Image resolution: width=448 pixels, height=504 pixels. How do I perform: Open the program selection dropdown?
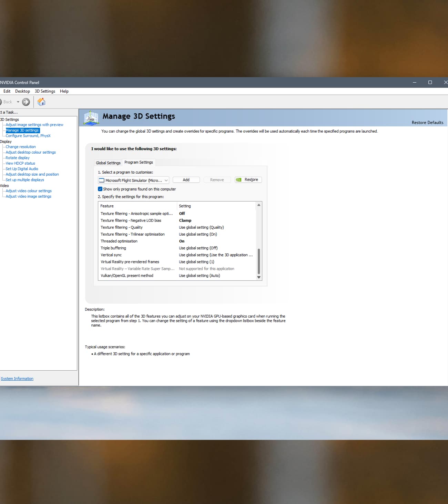(133, 180)
